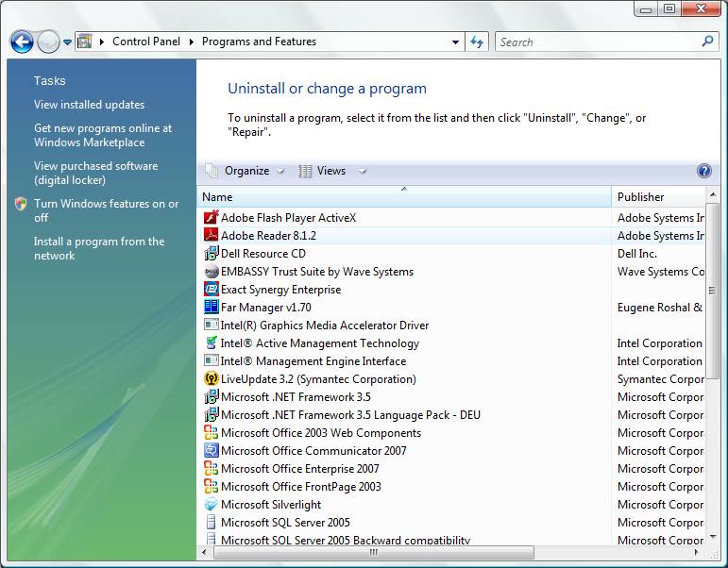728x568 pixels.
Task: Sort the list by Name column header
Action: click(x=404, y=197)
